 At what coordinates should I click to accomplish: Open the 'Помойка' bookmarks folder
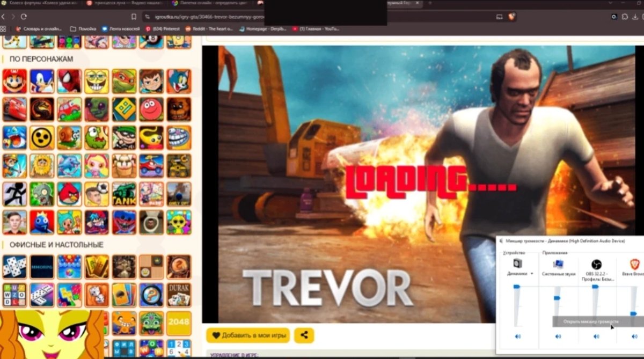tap(83, 28)
